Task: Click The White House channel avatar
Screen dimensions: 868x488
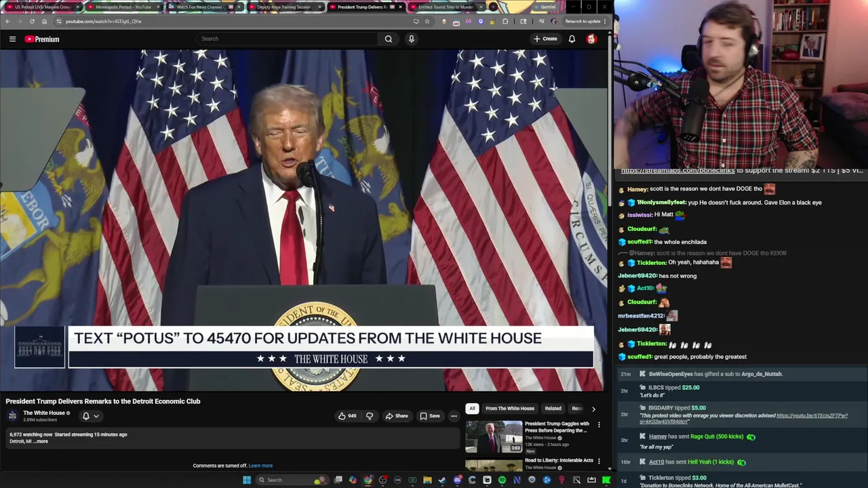Action: (x=12, y=415)
